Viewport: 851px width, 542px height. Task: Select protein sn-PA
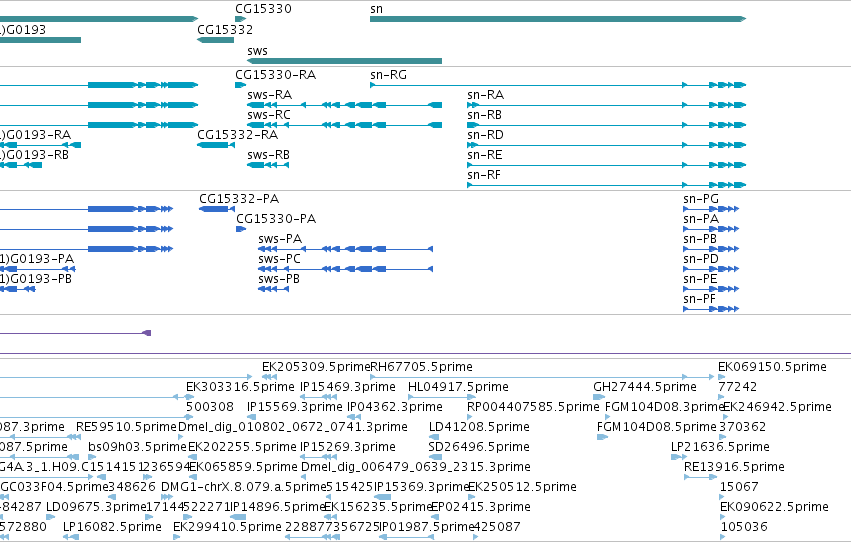(x=711, y=229)
